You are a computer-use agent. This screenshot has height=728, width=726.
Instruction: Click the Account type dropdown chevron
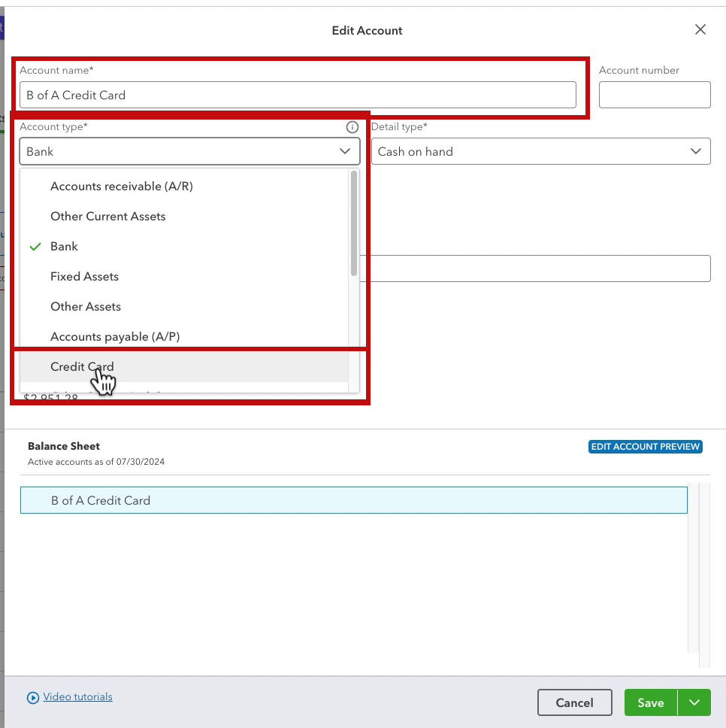345,151
